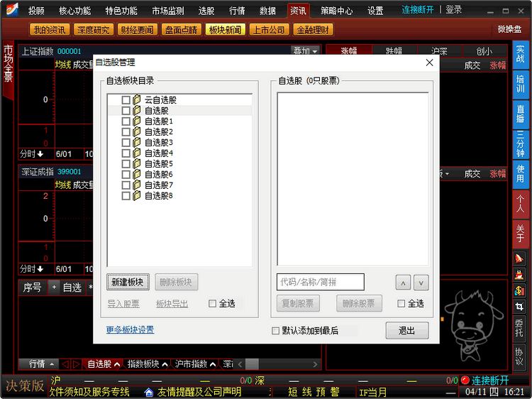Click the home icon near 友情提醒及公司声明

click(x=149, y=392)
